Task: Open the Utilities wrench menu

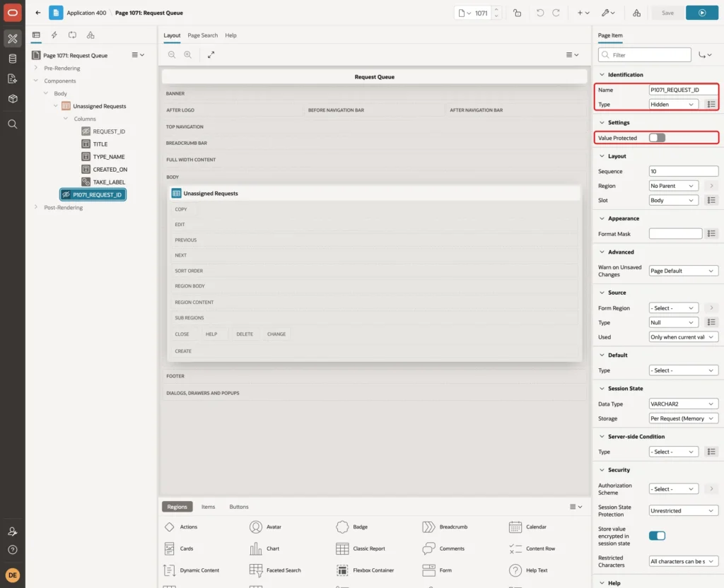Action: [x=608, y=13]
